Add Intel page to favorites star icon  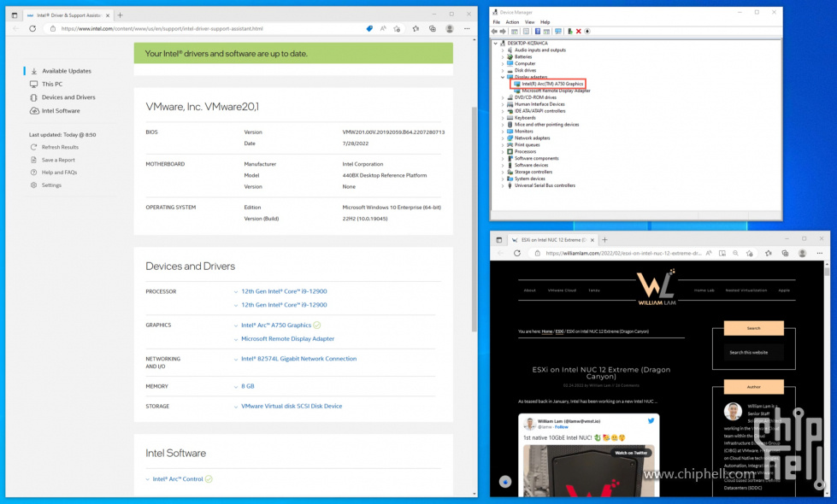tap(397, 29)
